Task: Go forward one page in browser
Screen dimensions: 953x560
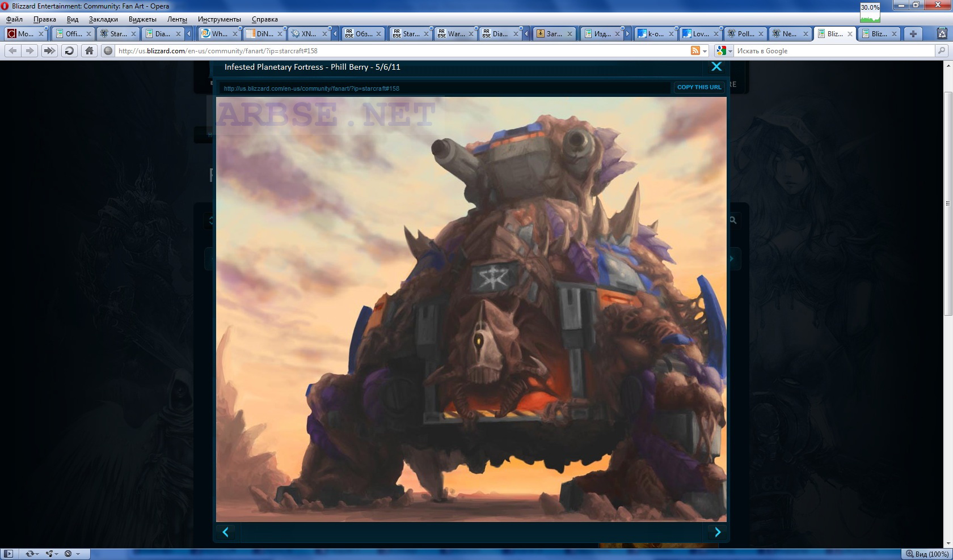Action: pyautogui.click(x=29, y=50)
